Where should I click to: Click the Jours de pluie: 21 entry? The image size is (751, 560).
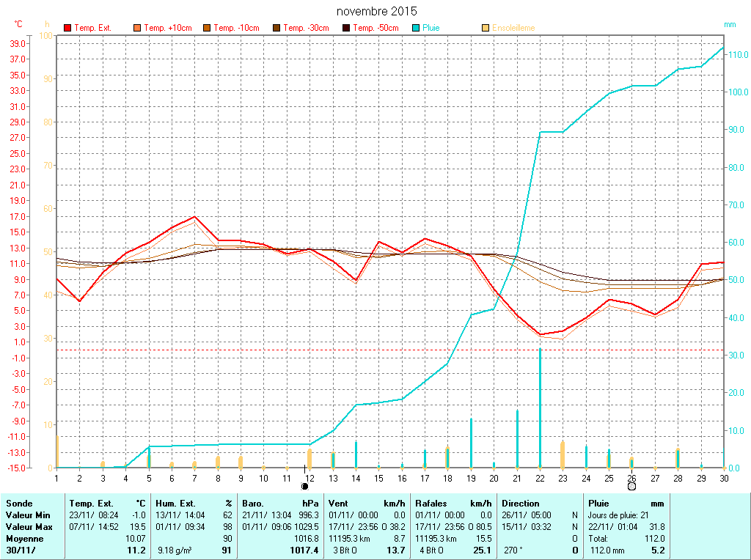click(618, 515)
